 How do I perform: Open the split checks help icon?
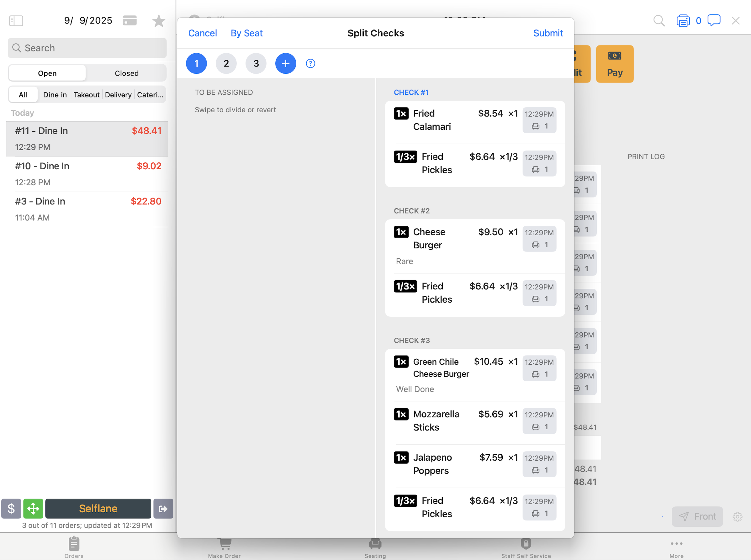coord(310,63)
